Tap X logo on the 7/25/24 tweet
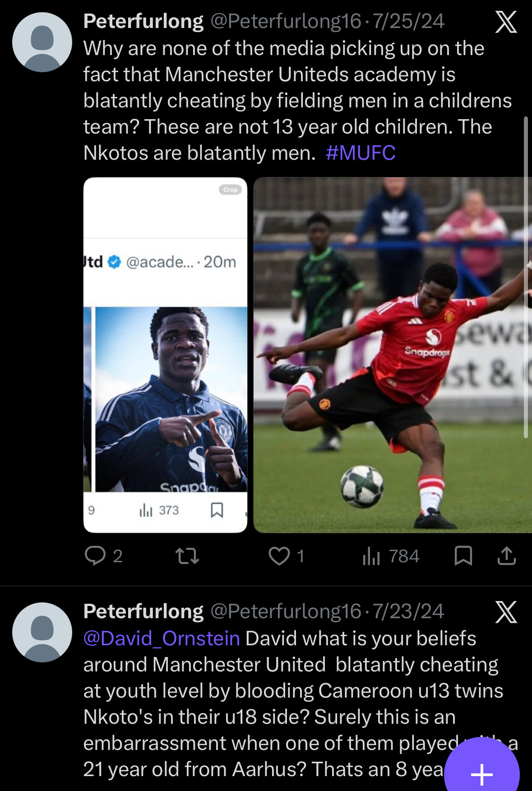The image size is (532, 791). tap(506, 22)
